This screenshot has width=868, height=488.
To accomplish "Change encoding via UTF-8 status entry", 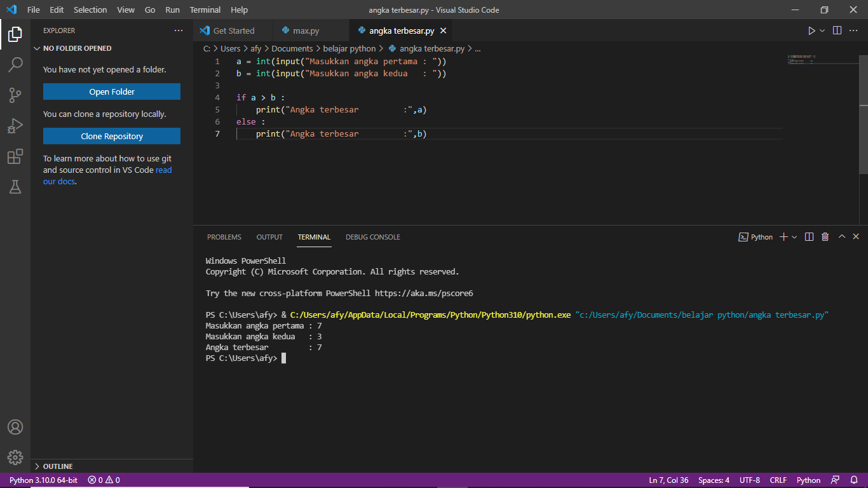I will click(x=750, y=480).
